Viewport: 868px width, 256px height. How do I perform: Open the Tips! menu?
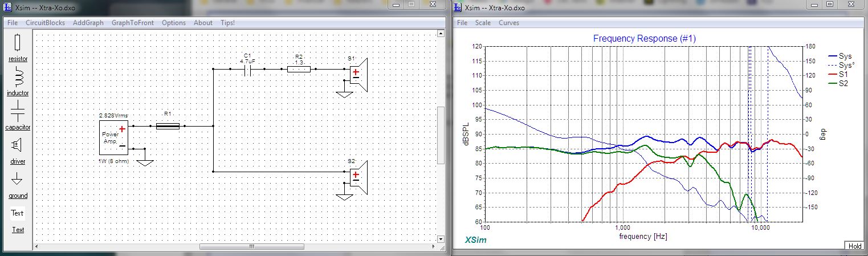pyautogui.click(x=227, y=23)
